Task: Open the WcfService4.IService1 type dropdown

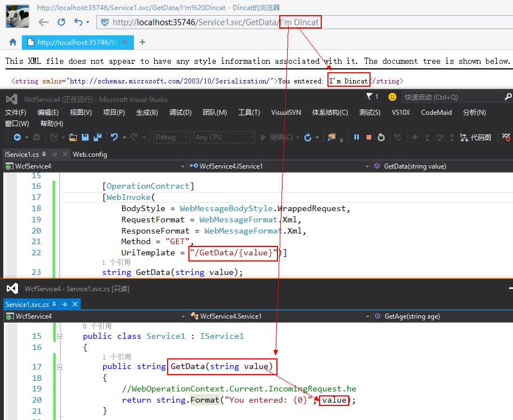Action: point(279,166)
